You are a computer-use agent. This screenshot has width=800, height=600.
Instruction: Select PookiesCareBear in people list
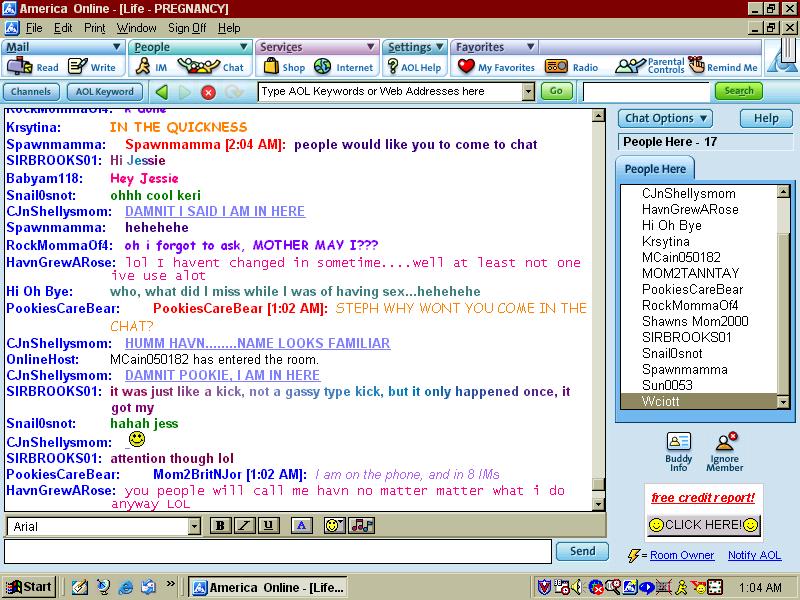pos(692,289)
